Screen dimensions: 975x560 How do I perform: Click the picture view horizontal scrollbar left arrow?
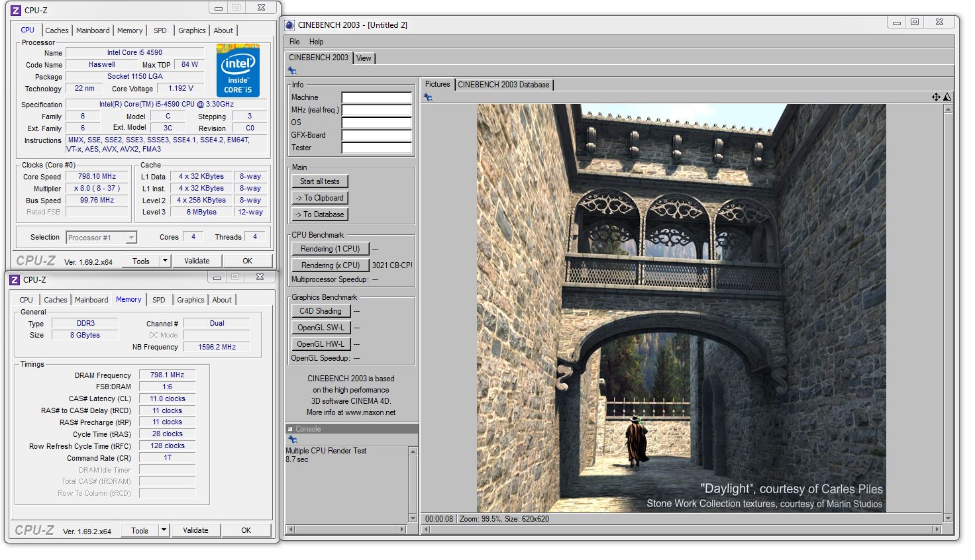(x=427, y=529)
